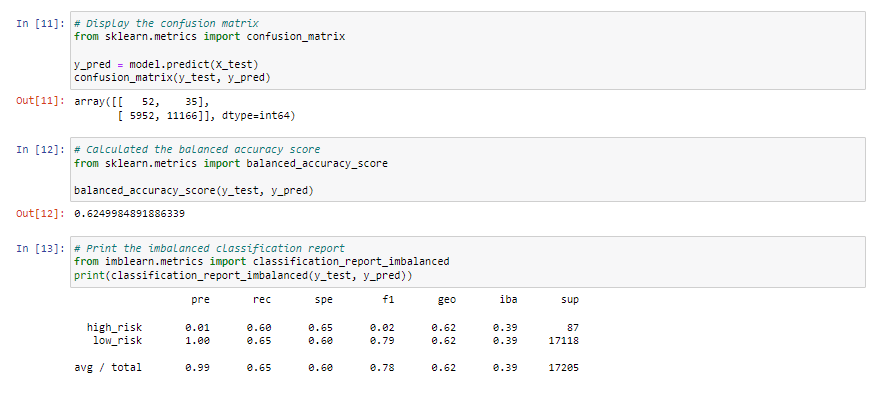Click the In [11] prompt label

(40, 24)
